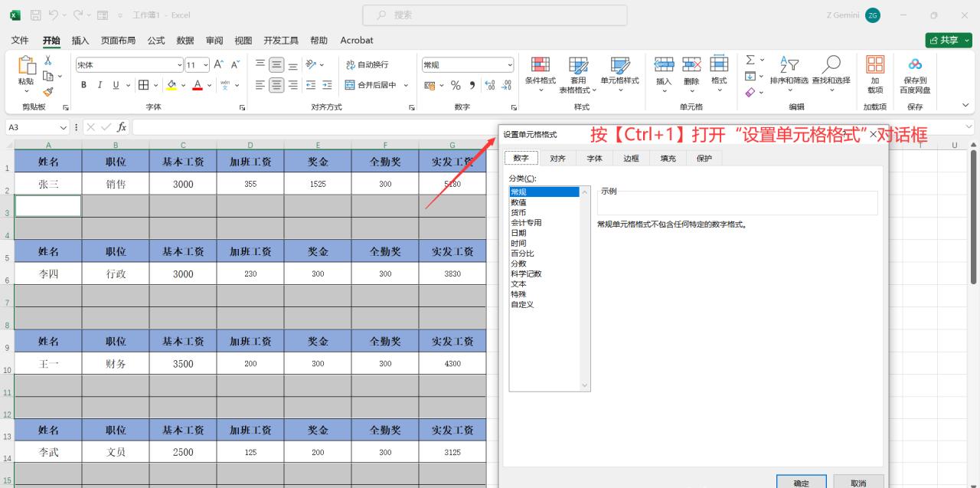The height and width of the screenshot is (488, 980).
Task: Toggle align text right
Action: (292, 85)
